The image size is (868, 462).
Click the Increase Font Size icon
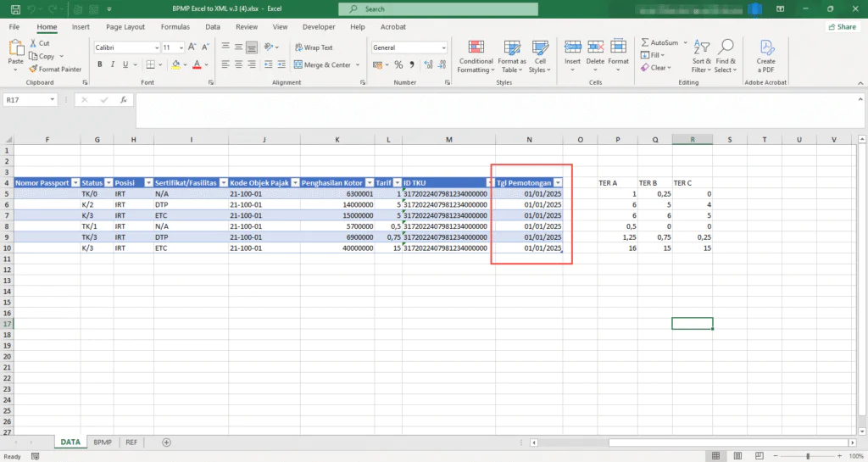192,47
